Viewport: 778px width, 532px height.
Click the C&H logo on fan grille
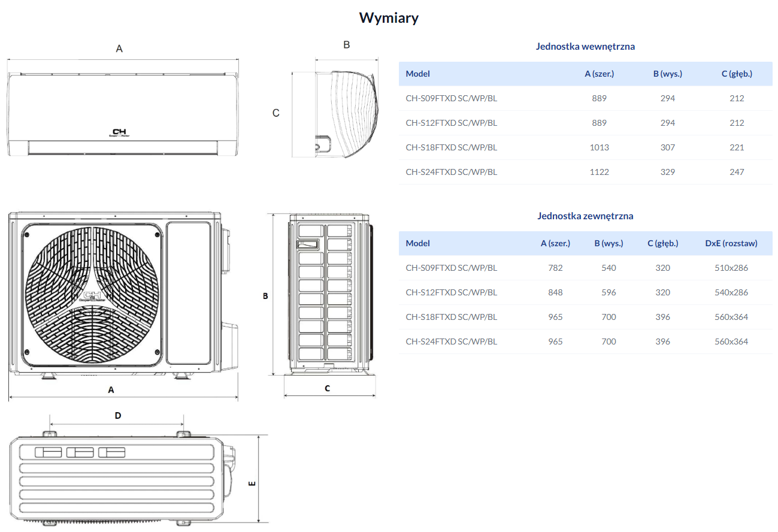coord(92,295)
